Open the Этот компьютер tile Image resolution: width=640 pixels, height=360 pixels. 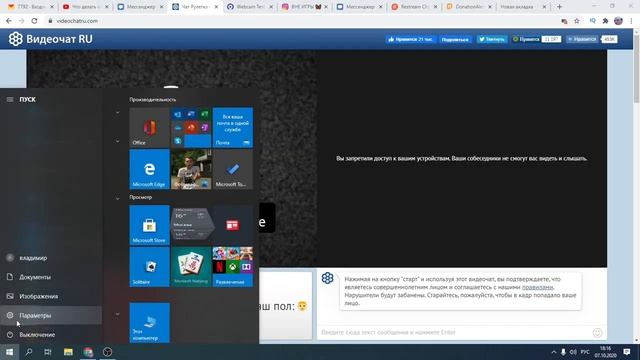149,322
